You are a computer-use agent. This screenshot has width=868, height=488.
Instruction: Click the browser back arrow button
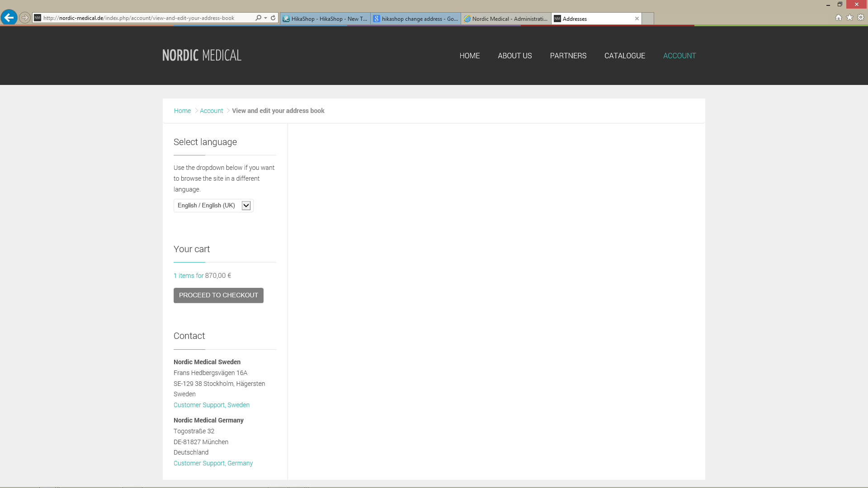tap(9, 18)
